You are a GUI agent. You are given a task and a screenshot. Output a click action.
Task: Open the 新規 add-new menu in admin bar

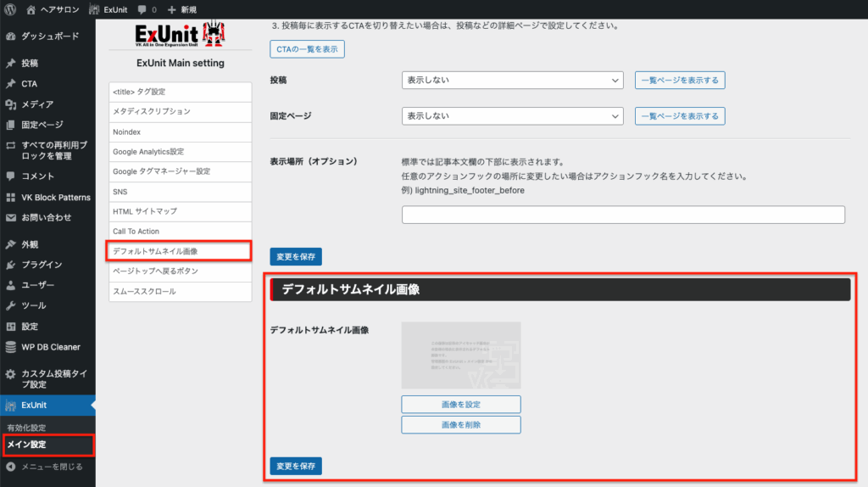click(x=182, y=9)
